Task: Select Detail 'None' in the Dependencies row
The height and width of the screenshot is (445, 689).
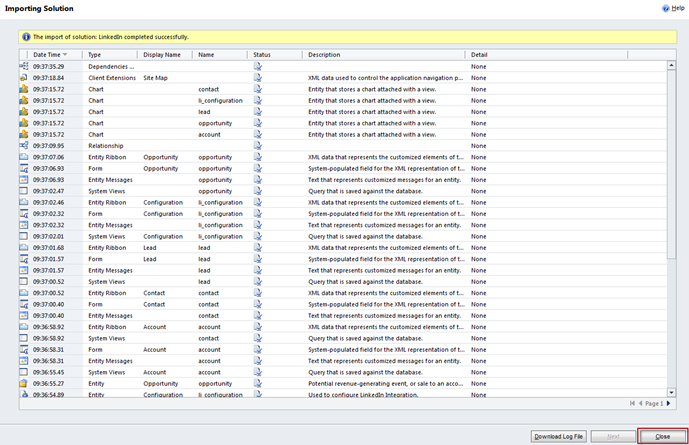Action: 479,66
